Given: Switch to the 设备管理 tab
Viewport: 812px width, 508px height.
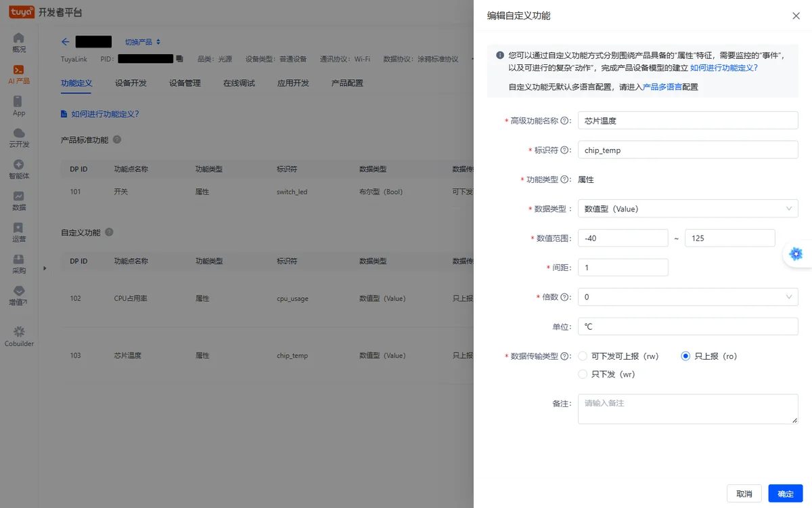Looking at the screenshot, I should (185, 83).
